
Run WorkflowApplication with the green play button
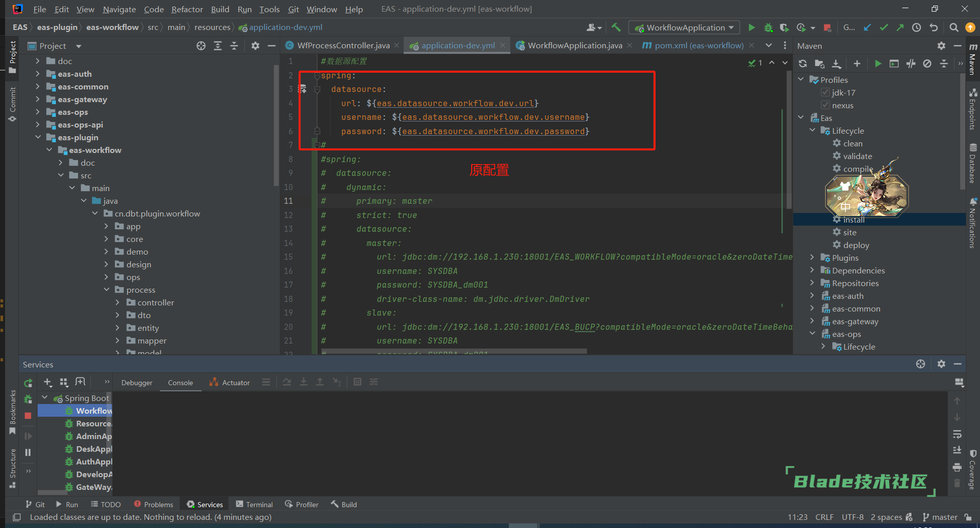(752, 27)
